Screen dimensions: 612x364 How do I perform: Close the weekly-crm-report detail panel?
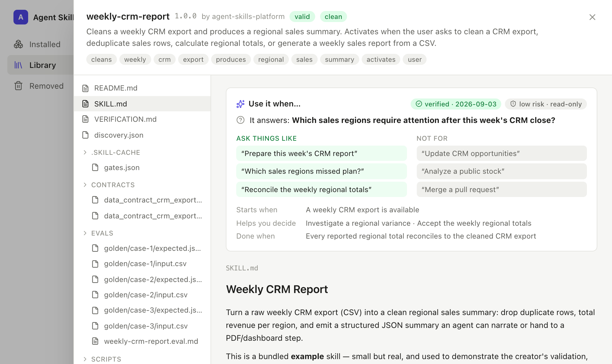pyautogui.click(x=592, y=17)
